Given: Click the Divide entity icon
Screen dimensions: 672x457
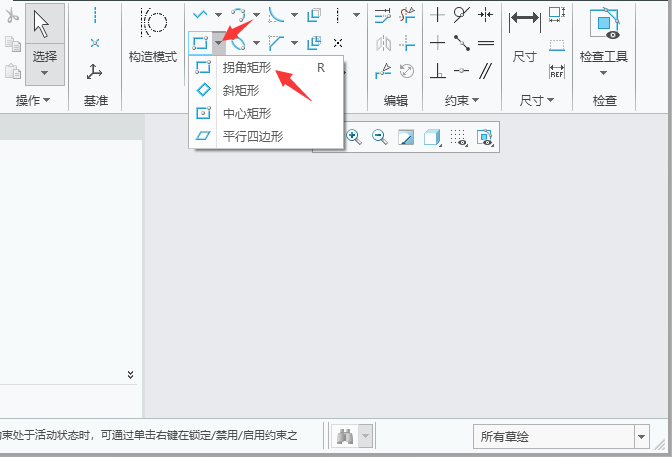Looking at the screenshot, I should point(383,71).
